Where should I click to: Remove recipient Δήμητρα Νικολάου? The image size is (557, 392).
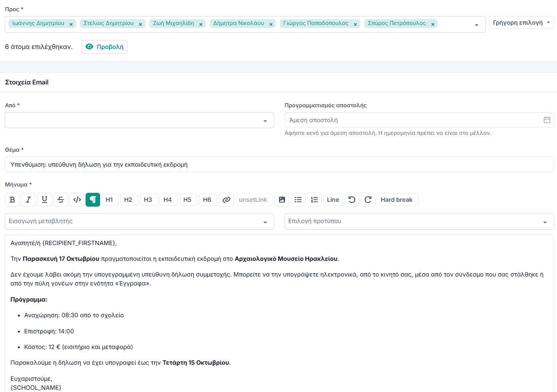[x=271, y=24]
